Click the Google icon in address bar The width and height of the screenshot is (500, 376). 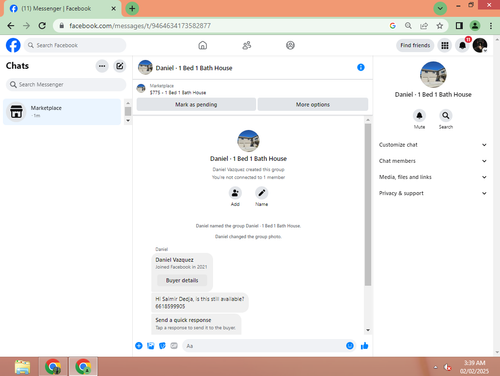coord(393,26)
